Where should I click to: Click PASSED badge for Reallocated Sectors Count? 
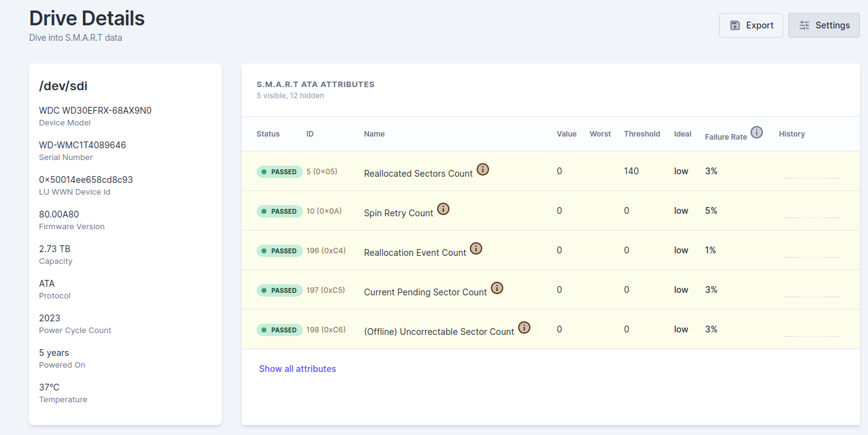coord(279,172)
